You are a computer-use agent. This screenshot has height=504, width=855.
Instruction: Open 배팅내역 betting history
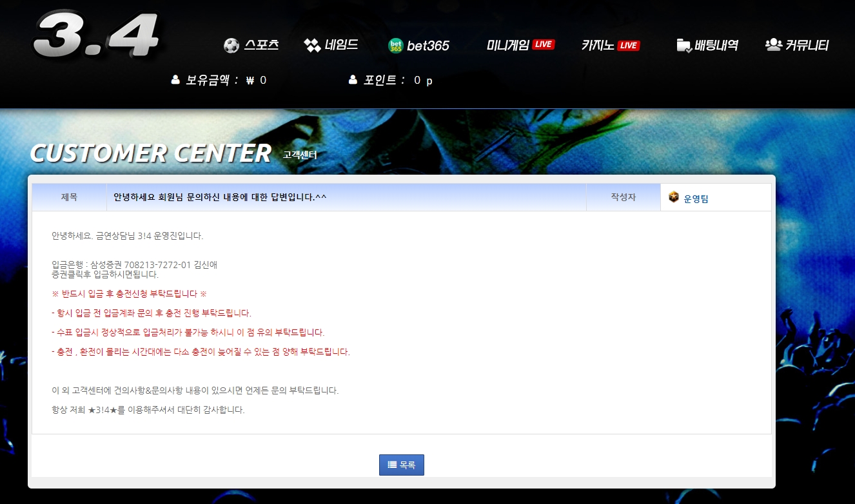[716, 46]
